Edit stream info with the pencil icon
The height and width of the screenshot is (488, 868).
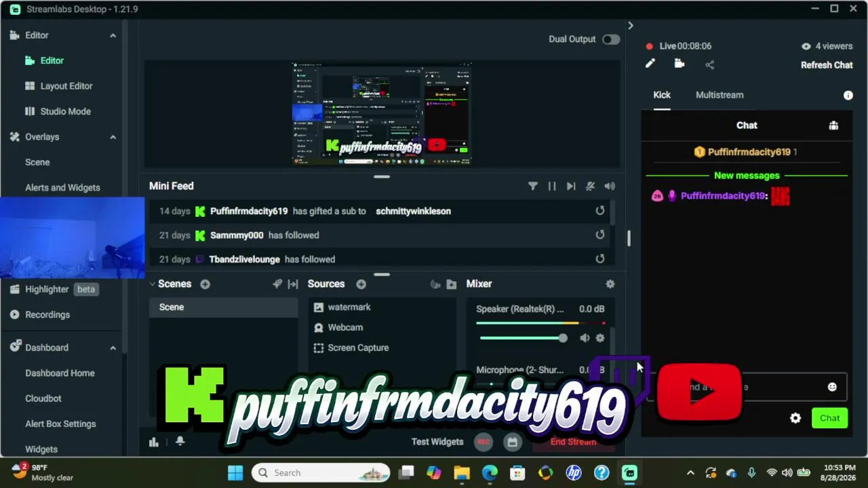(x=650, y=64)
